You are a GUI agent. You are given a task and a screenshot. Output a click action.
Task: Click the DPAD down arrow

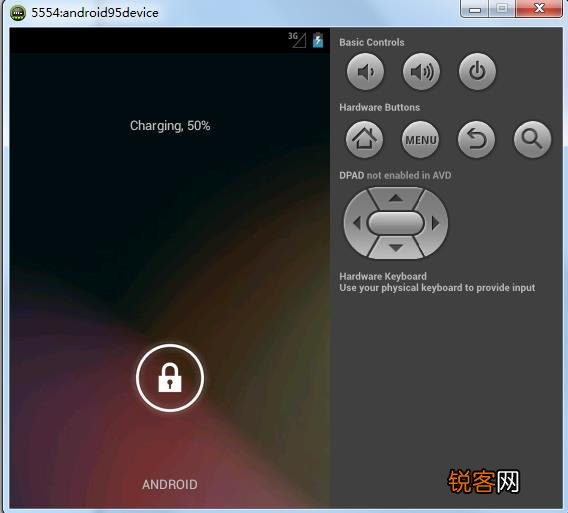(x=396, y=248)
